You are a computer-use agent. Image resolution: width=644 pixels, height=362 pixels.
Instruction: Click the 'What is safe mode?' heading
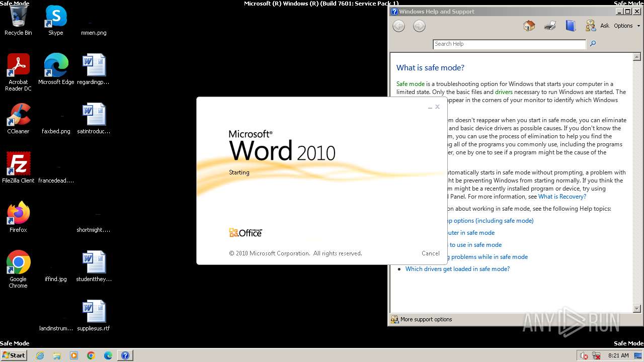[x=430, y=68]
